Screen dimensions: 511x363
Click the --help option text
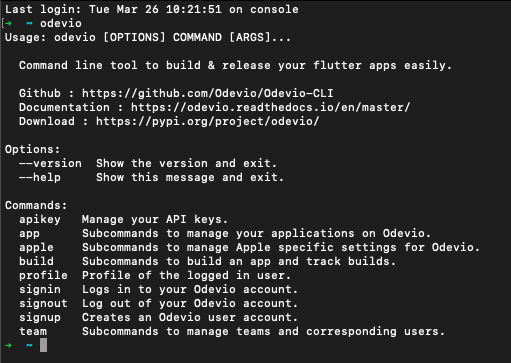tap(40, 177)
